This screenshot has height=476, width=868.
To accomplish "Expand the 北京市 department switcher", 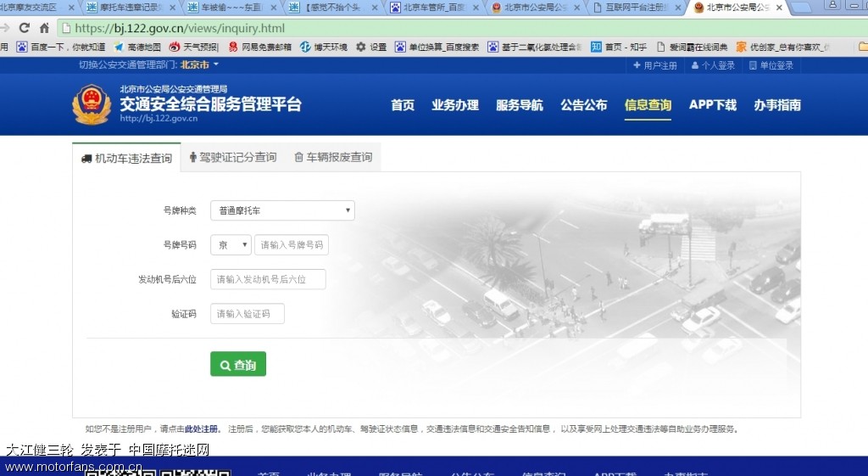I will coord(200,64).
